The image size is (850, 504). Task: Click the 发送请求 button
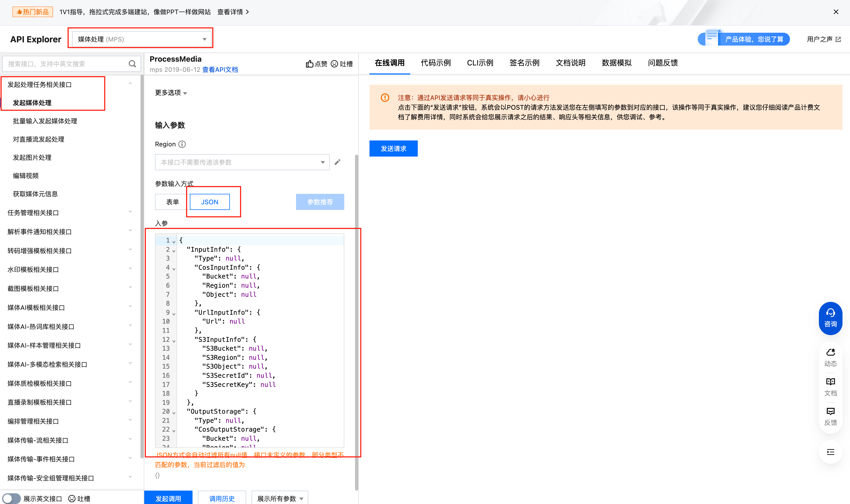click(x=393, y=149)
